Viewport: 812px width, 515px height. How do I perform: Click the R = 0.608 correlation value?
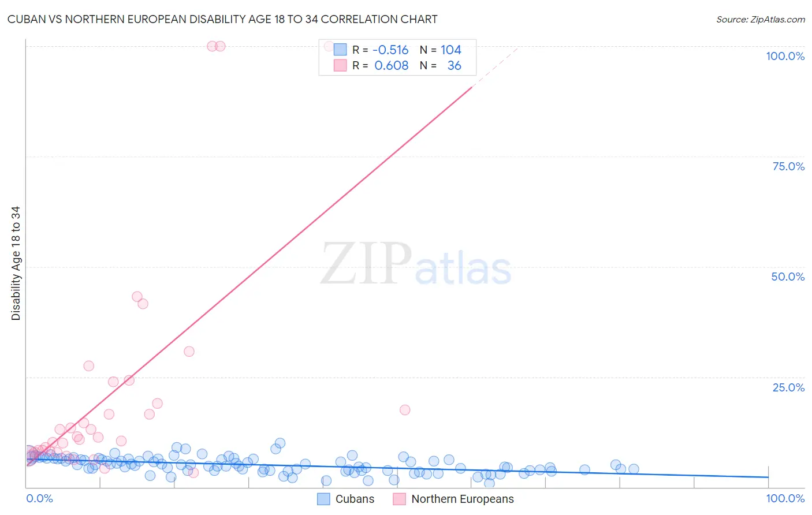click(380, 65)
